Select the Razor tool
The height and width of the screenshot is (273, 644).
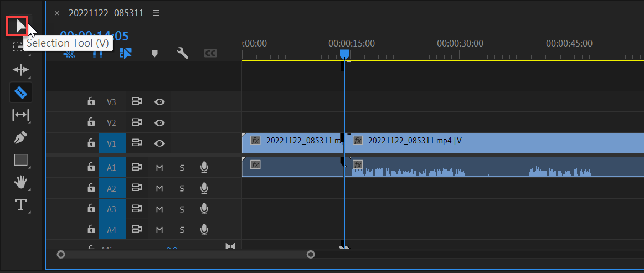[x=20, y=93]
